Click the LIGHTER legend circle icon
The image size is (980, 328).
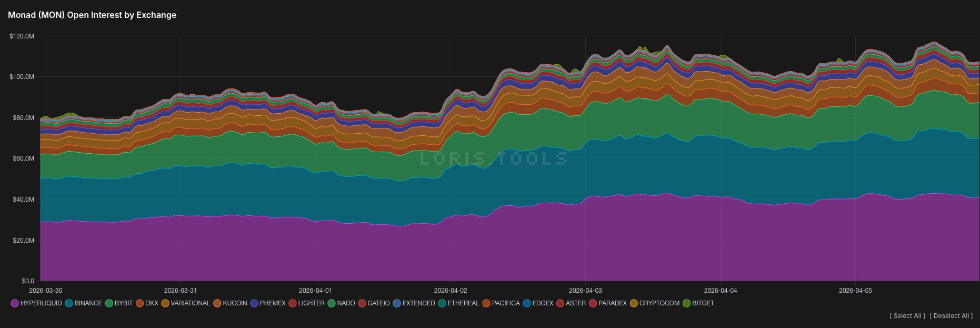coord(293,303)
